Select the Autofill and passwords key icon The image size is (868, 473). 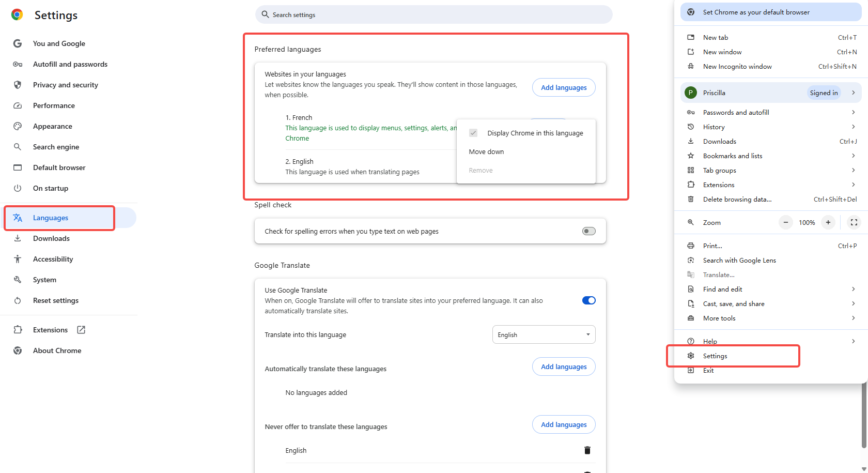pos(18,64)
